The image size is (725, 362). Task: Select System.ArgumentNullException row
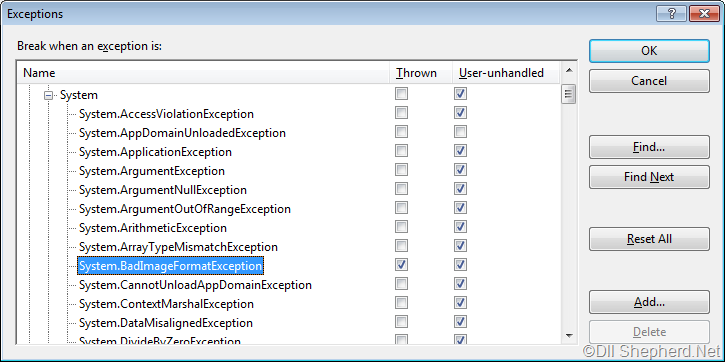[163, 190]
